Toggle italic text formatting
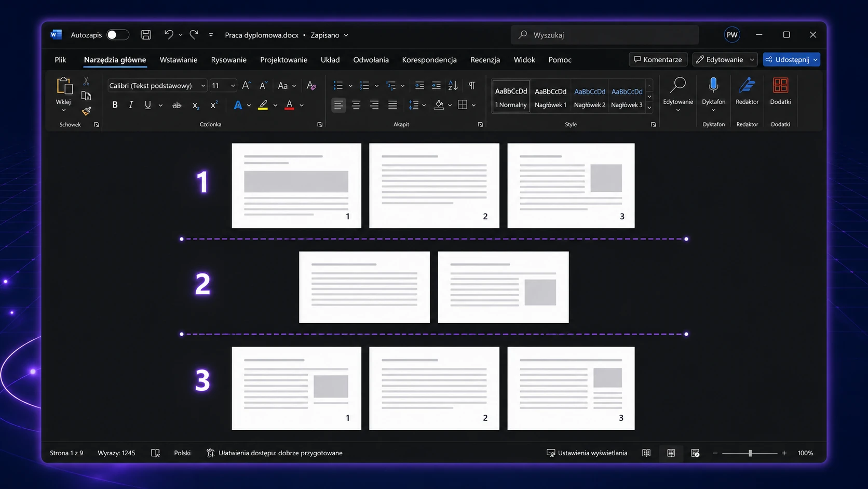Viewport: 868px width, 489px height. (x=131, y=105)
